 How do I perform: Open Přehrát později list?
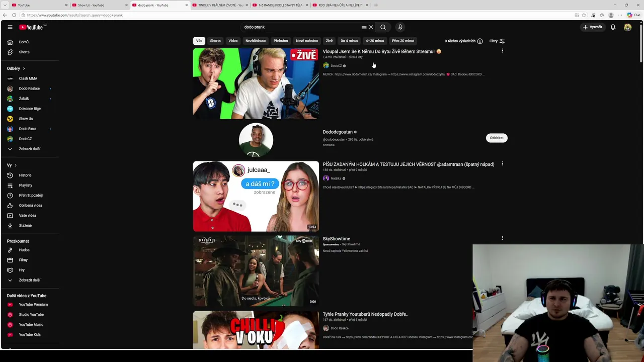click(x=31, y=196)
